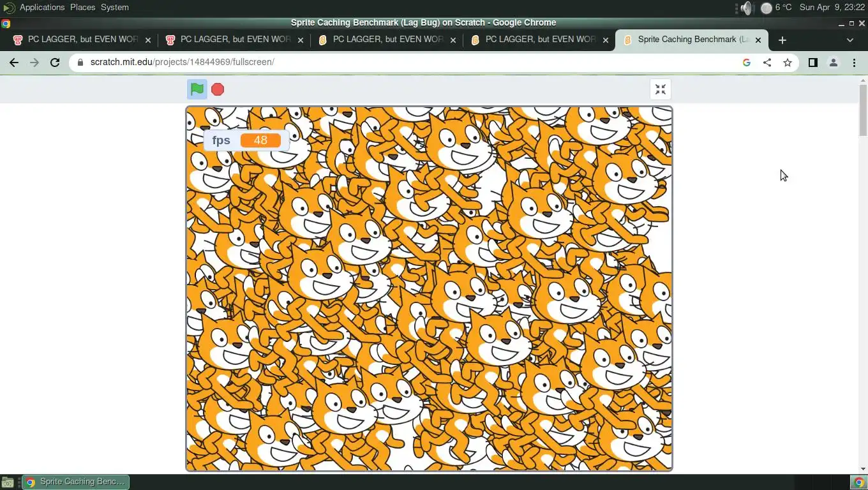Screen dimensions: 868x490
Task: Stop the project with the red stop sign
Action: pos(218,89)
